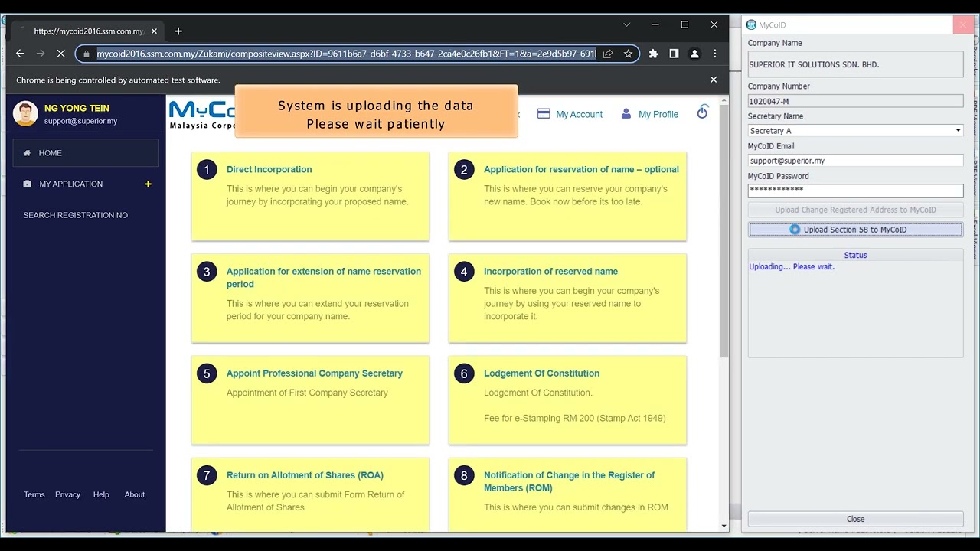The image size is (980, 551).
Task: Open the Help footer link
Action: pos(101,494)
